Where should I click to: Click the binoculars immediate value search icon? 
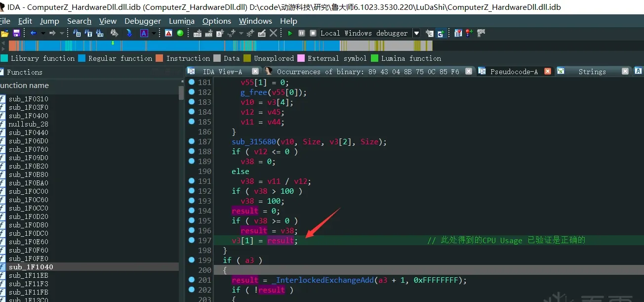tap(77, 33)
